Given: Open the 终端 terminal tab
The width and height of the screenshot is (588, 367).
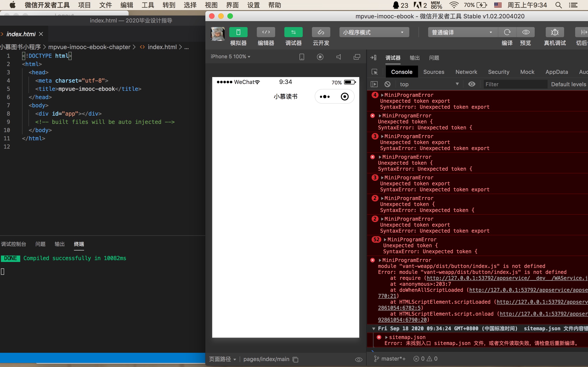Looking at the screenshot, I should tap(79, 244).
